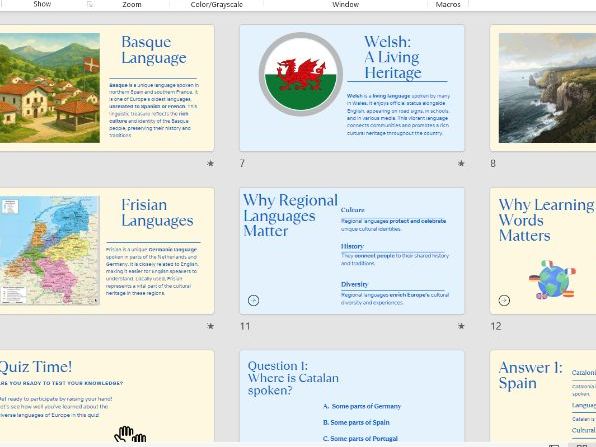This screenshot has height=447, width=596.
Task: Select the Why Learning Words Matters slide
Action: 543,251
